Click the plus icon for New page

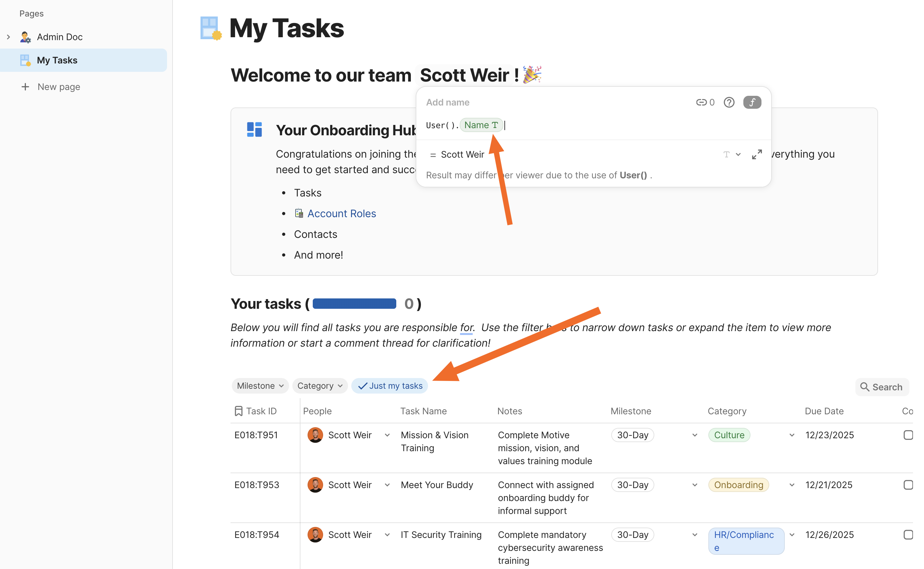[x=25, y=87]
